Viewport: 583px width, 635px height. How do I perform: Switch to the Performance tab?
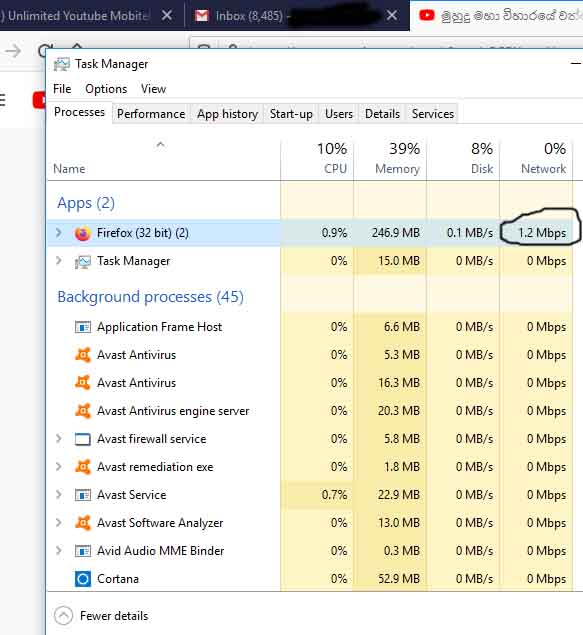pyautogui.click(x=151, y=114)
